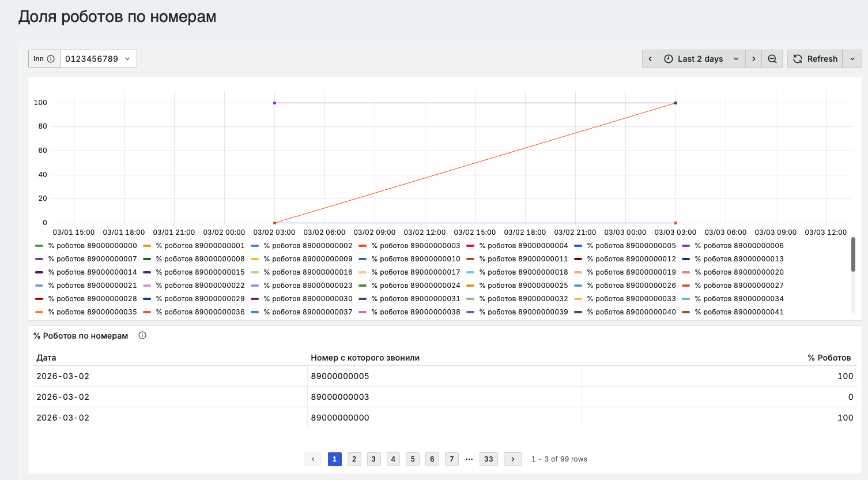Sort by Номер с которого звонили column
Viewport: 868px width, 480px height.
[x=365, y=358]
